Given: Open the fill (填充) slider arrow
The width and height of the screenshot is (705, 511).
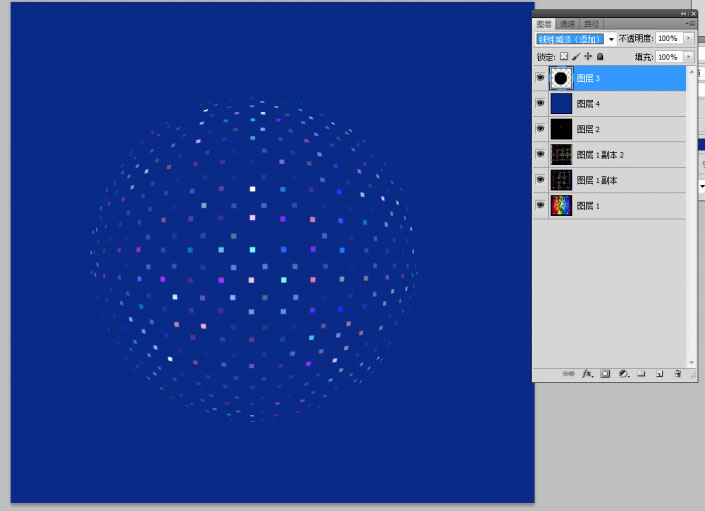Looking at the screenshot, I should pyautogui.click(x=688, y=57).
